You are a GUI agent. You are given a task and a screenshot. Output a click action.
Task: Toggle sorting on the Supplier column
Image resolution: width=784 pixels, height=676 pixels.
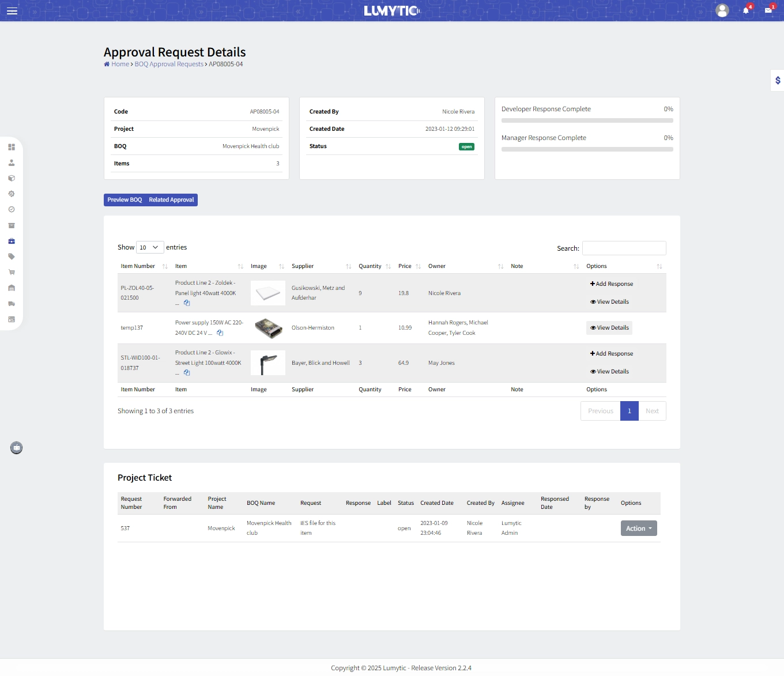348,266
